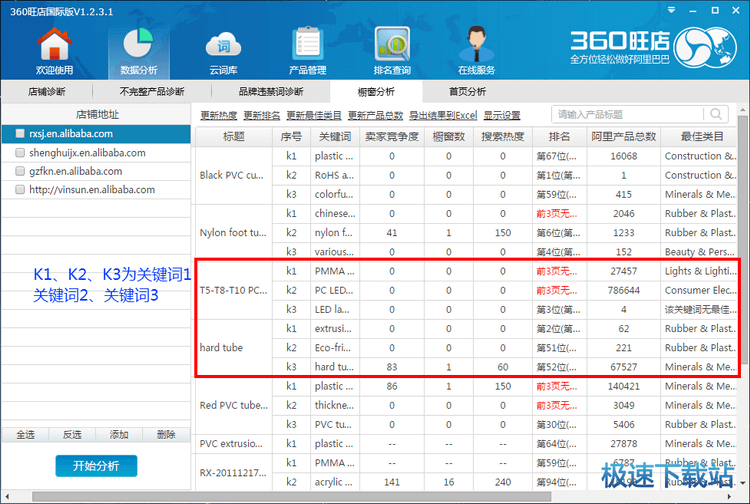The image size is (750, 504).
Task: Sort by the 最佳类目 column header
Action: pyautogui.click(x=701, y=137)
